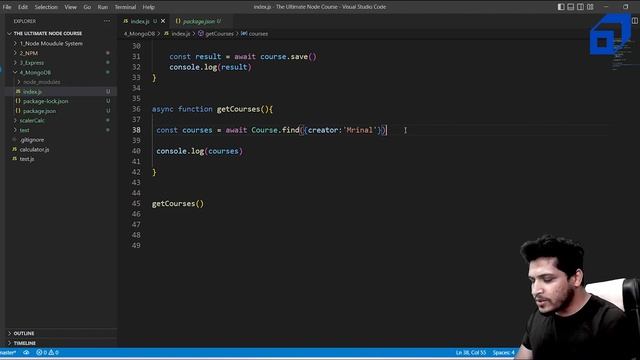Open test.js in the explorer

[27, 159]
